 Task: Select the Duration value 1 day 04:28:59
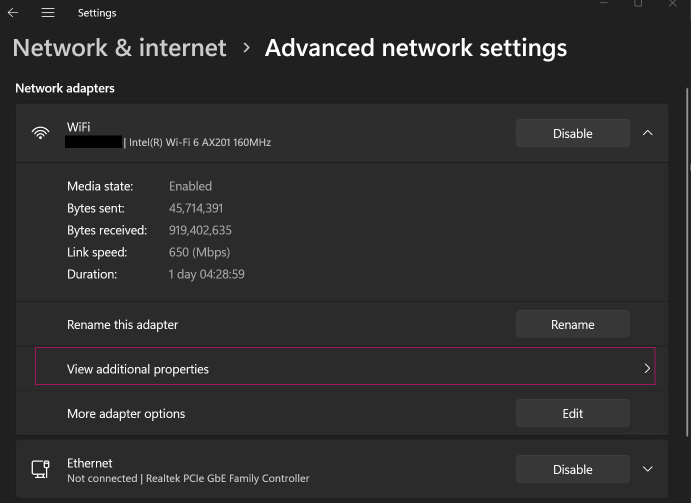(206, 274)
